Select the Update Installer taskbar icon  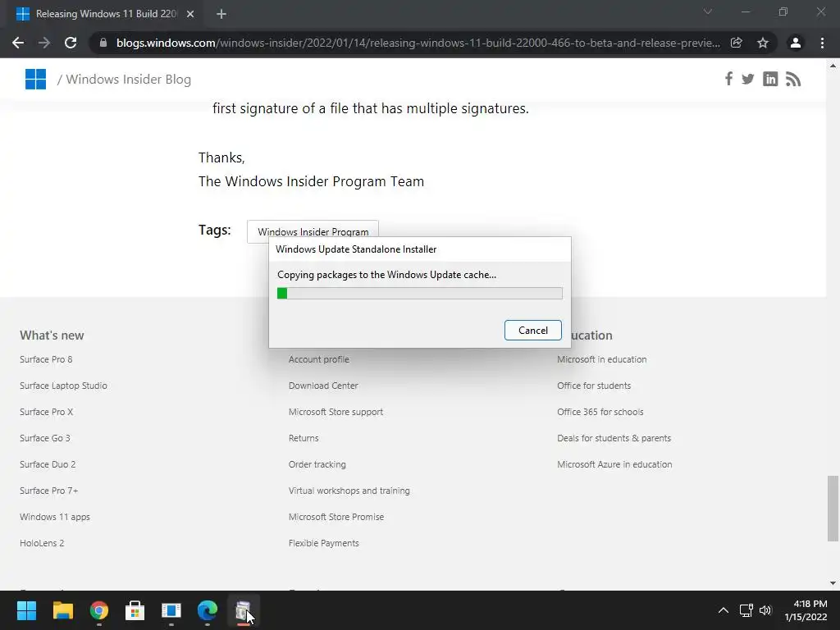244,610
